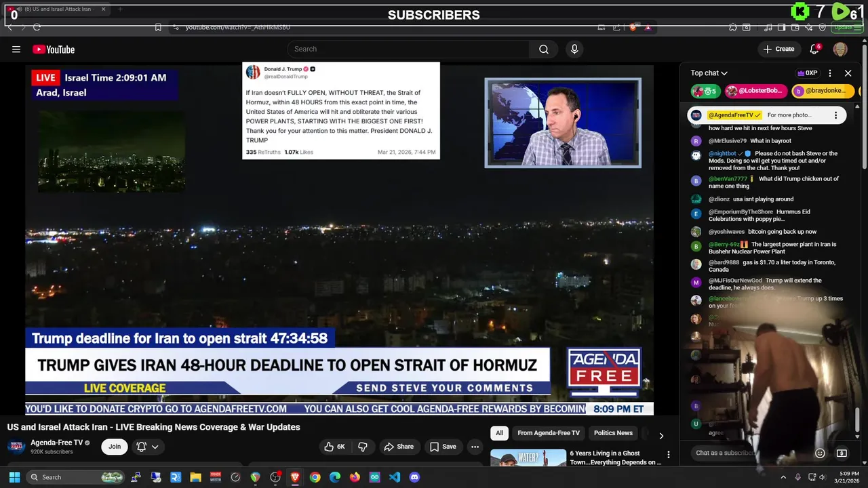Image resolution: width=868 pixels, height=488 pixels.
Task: Open browser extensions puzzle icon
Action: [732, 27]
